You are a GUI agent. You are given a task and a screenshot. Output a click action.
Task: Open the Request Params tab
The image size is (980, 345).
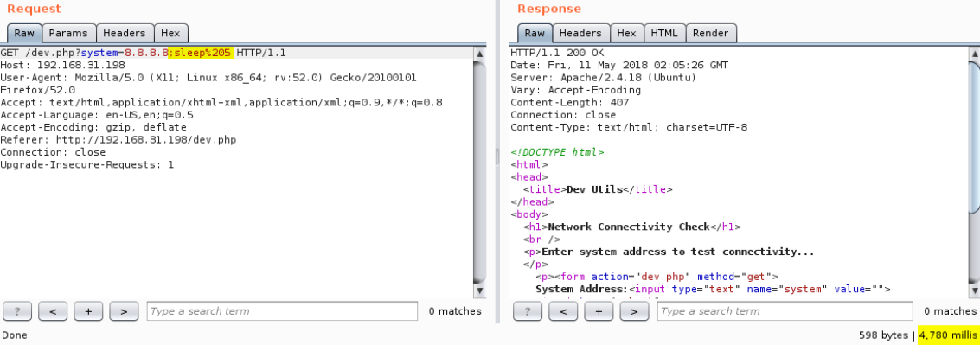(68, 33)
